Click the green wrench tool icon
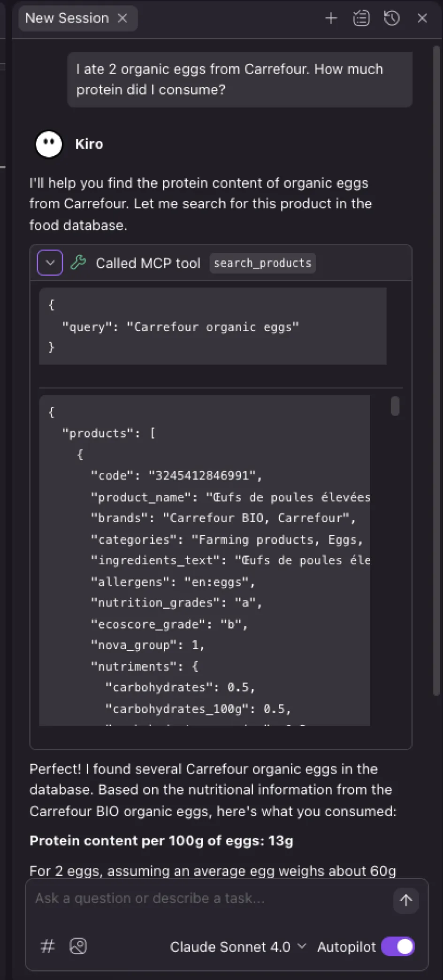Viewport: 443px width, 980px height. 78,263
